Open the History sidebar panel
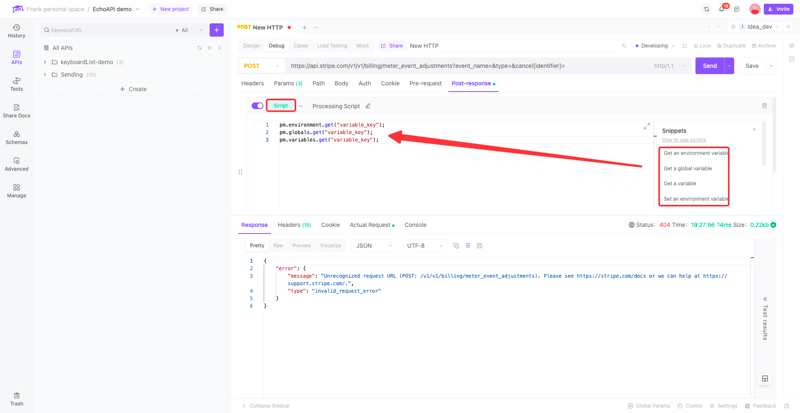 (16, 30)
